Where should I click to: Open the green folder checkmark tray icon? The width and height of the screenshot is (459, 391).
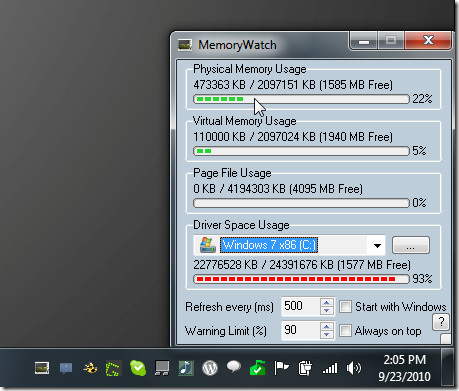pyautogui.click(x=258, y=368)
